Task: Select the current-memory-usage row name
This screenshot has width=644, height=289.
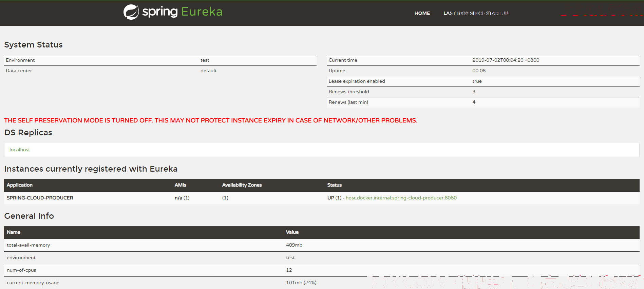Action: [33, 283]
